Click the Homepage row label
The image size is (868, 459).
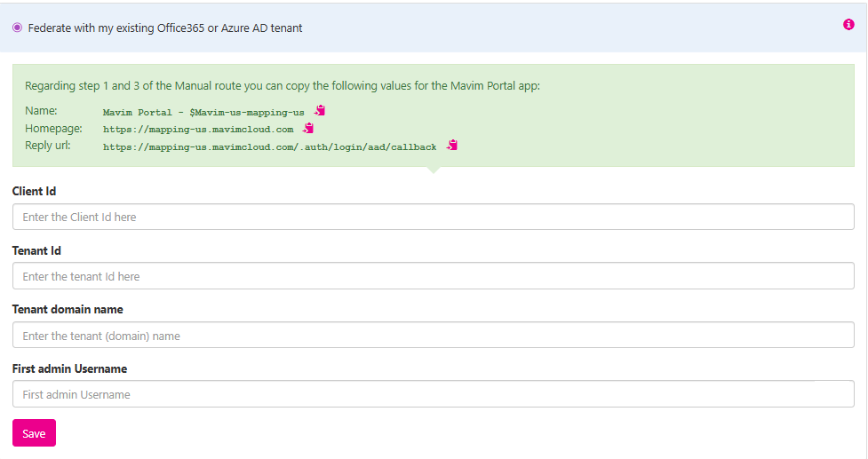point(52,129)
